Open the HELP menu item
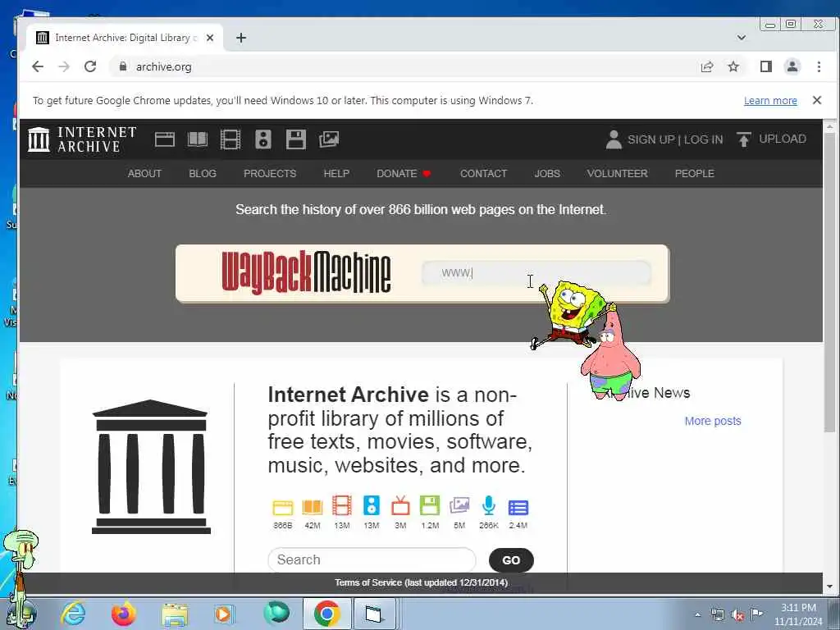This screenshot has width=840, height=630. coord(336,174)
